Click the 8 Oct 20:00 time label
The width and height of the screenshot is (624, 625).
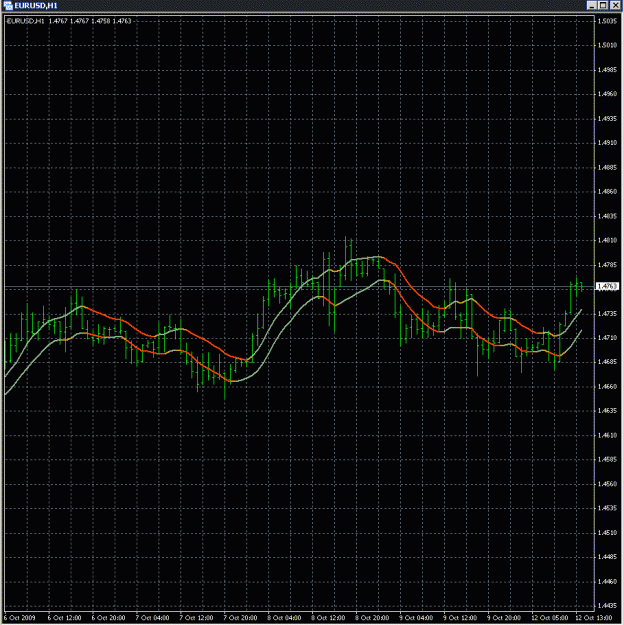pyautogui.click(x=372, y=618)
